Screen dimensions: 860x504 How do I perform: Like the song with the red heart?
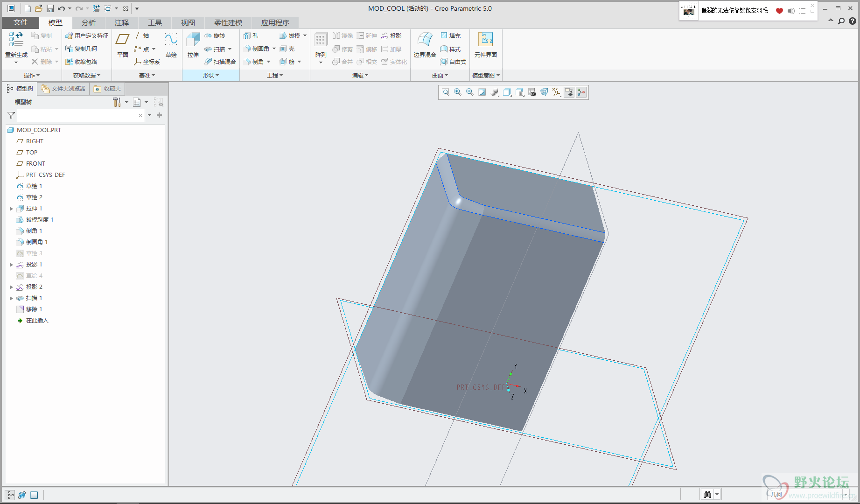779,11
